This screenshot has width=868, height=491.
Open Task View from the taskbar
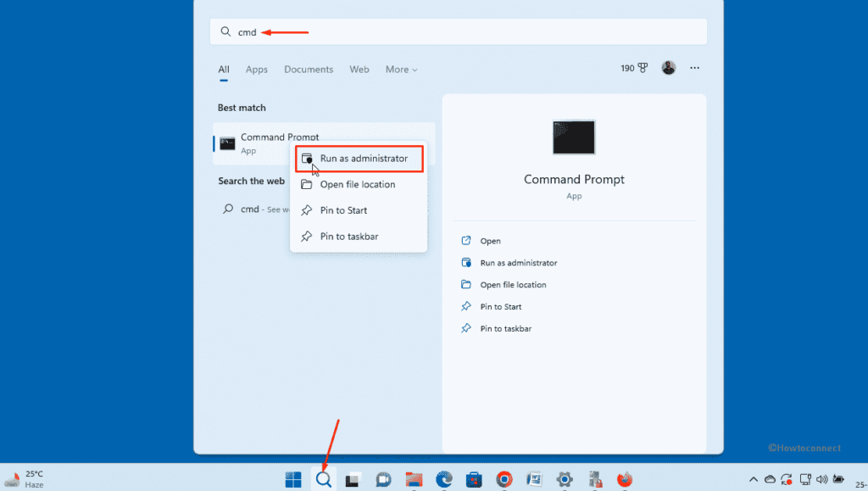(x=353, y=479)
